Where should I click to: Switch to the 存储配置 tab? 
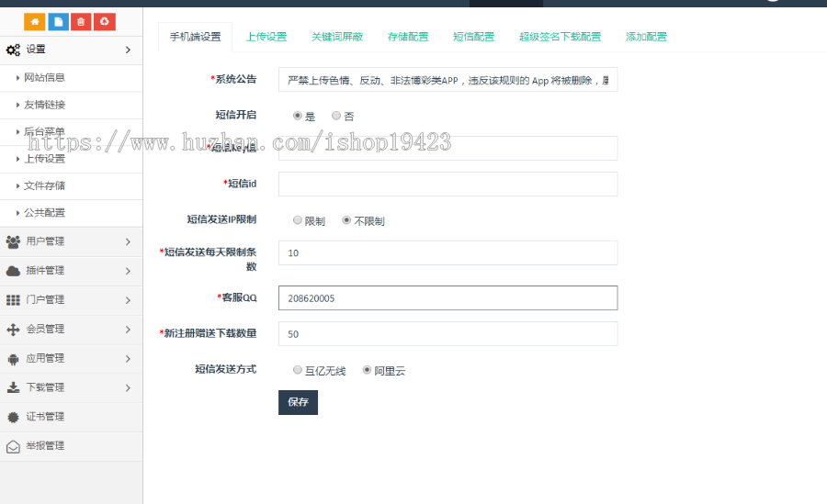tap(408, 37)
